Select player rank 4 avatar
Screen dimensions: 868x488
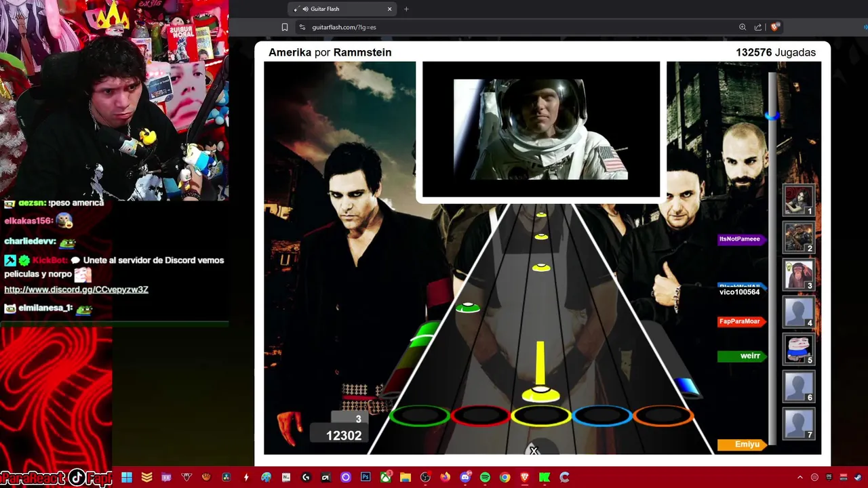click(799, 312)
